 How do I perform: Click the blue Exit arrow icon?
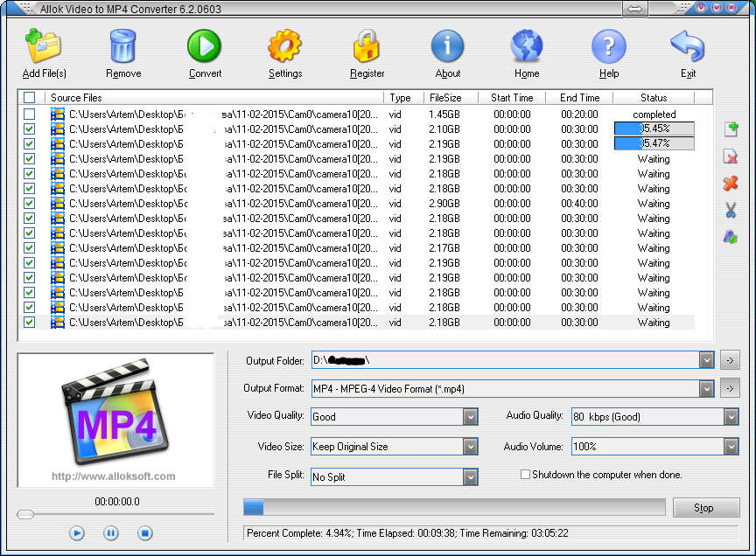click(x=688, y=47)
